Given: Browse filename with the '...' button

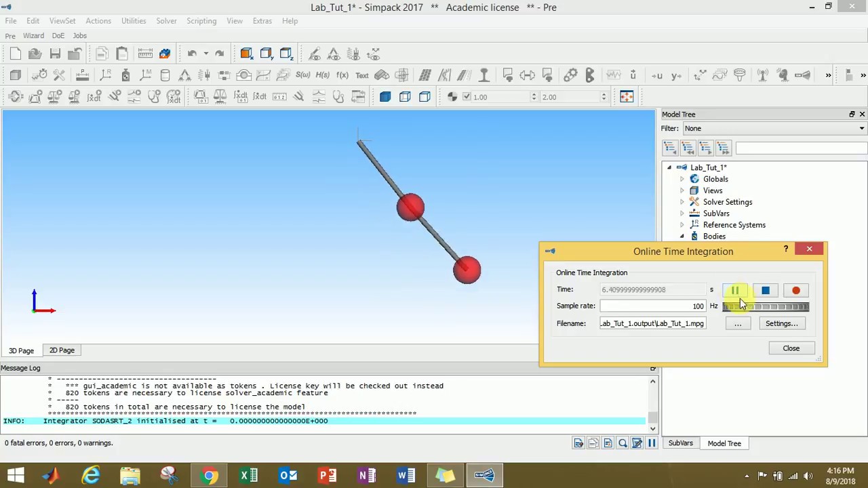Looking at the screenshot, I should click(738, 324).
